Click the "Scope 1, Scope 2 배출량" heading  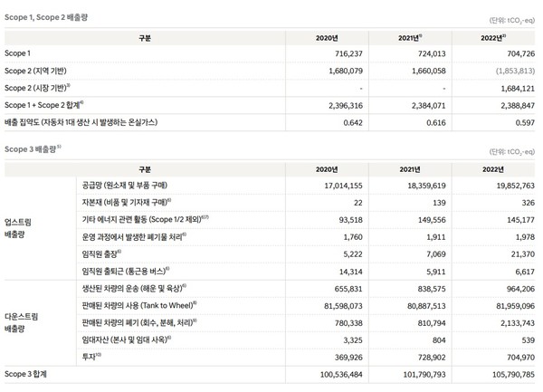pos(46,17)
